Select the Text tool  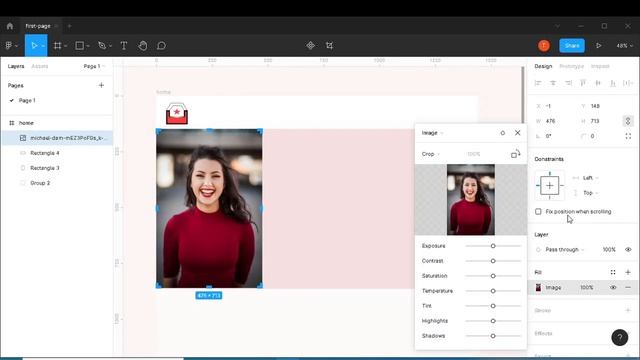(124, 46)
